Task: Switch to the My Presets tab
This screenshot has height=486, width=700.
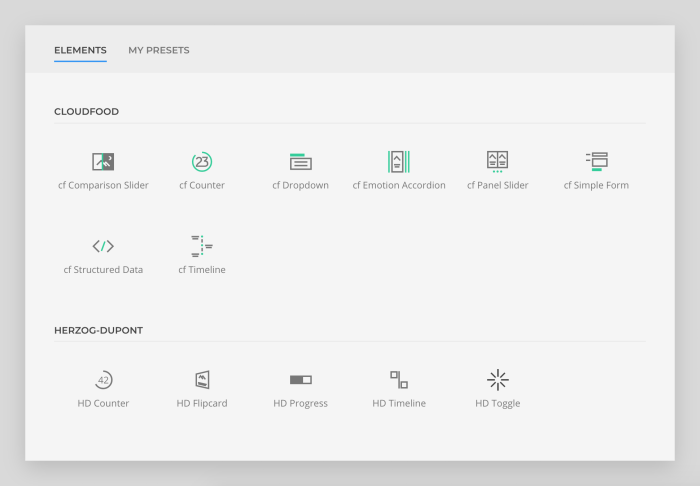Action: tap(159, 50)
